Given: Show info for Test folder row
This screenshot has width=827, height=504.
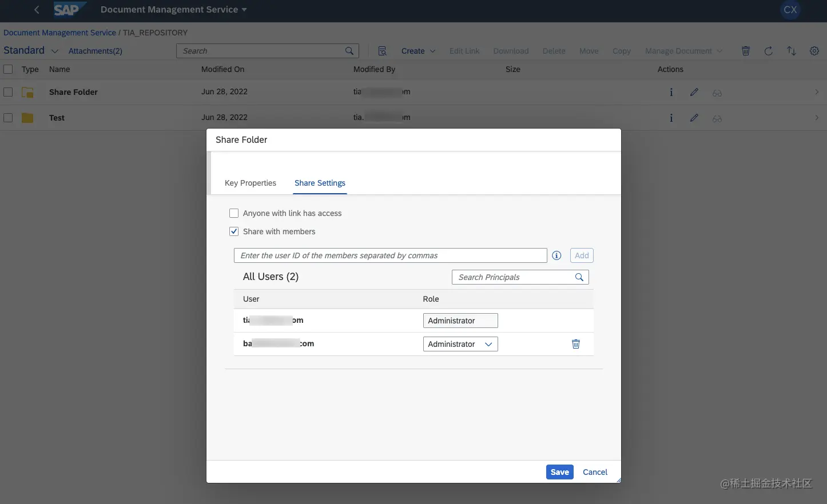Looking at the screenshot, I should point(671,118).
